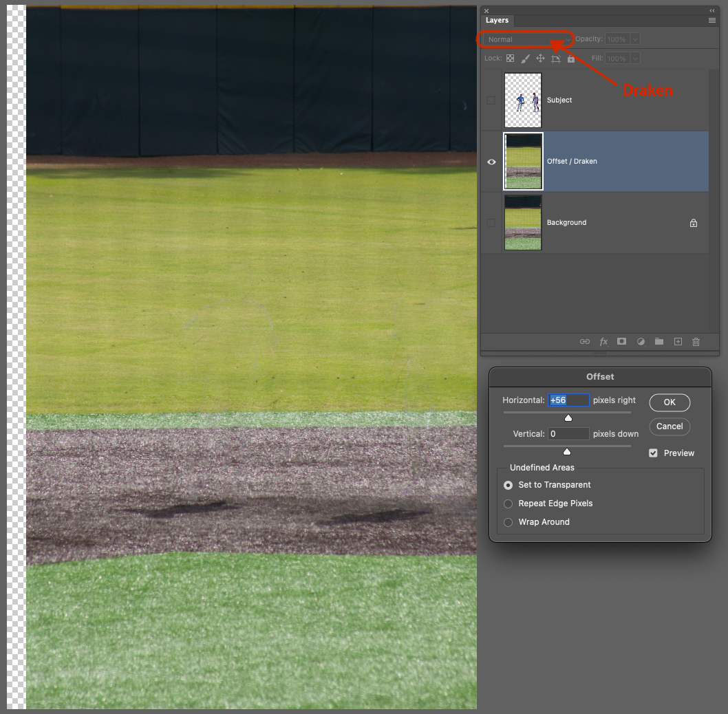
Task: Click the Add layer mask icon
Action: pos(621,341)
